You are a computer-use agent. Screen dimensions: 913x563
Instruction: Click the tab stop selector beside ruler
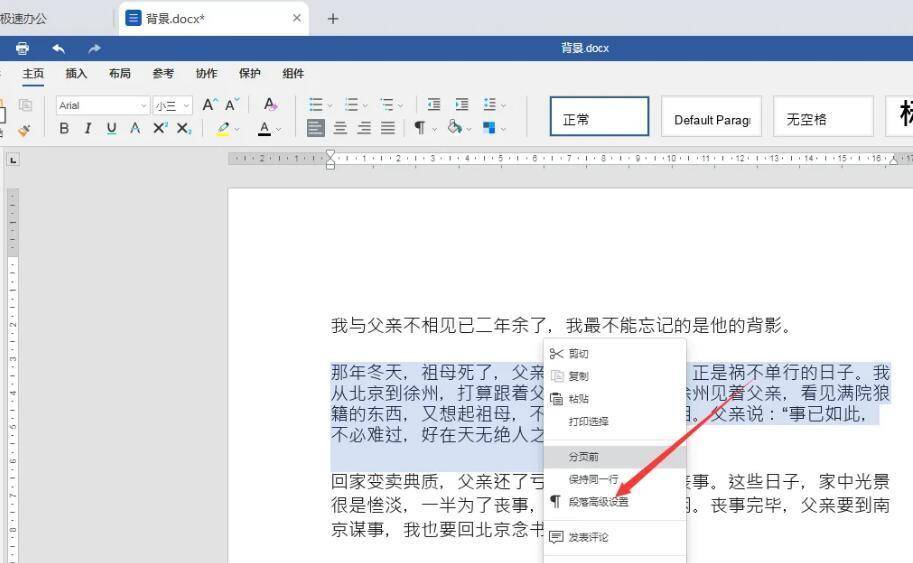point(13,160)
